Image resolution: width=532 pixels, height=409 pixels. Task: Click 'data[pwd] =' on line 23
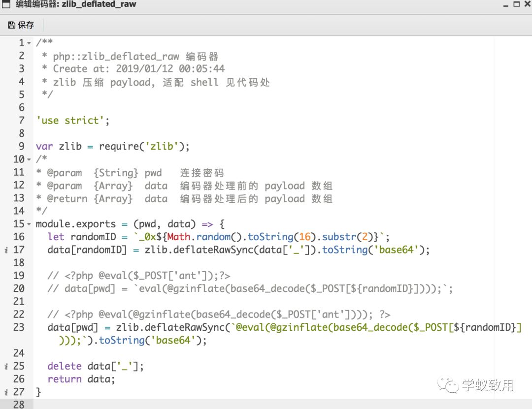click(79, 327)
